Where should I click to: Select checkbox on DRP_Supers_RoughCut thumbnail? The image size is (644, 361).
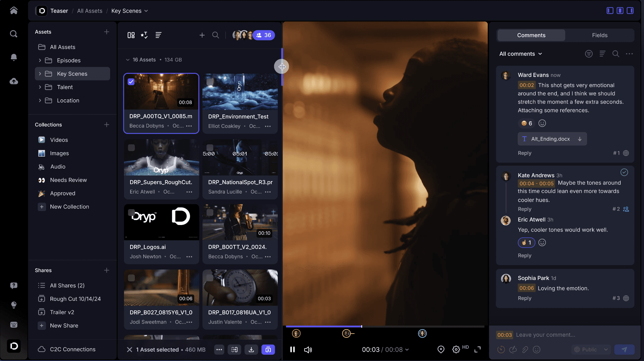(x=131, y=148)
